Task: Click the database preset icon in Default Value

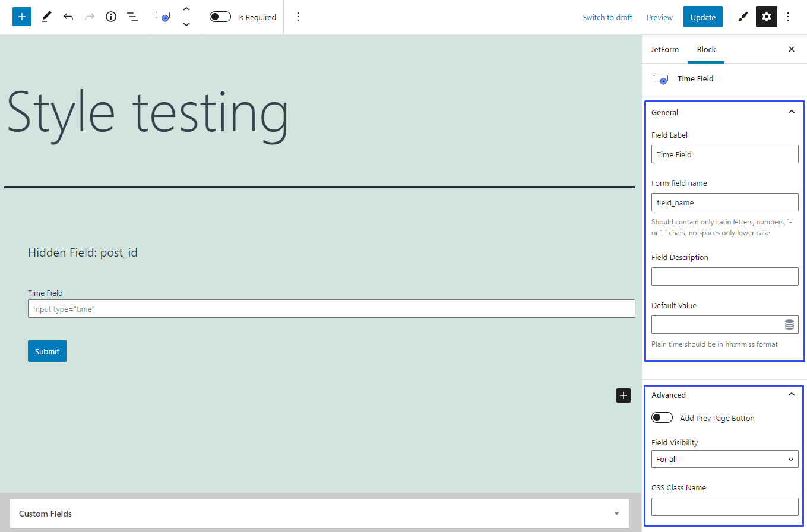Action: tap(789, 324)
